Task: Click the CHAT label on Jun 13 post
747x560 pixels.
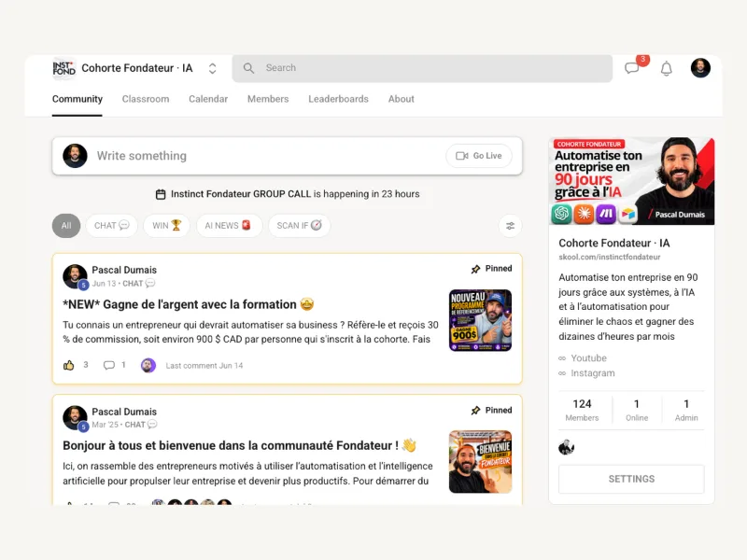Action: pyautogui.click(x=138, y=284)
